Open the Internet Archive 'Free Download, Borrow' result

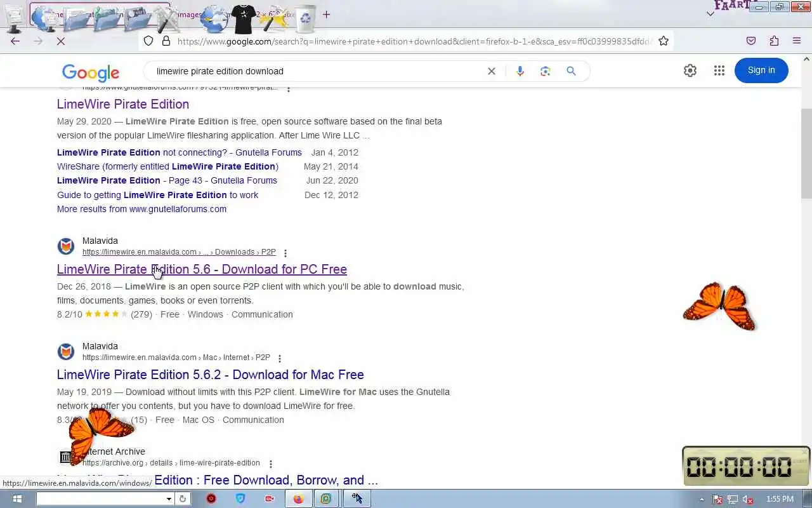click(218, 480)
